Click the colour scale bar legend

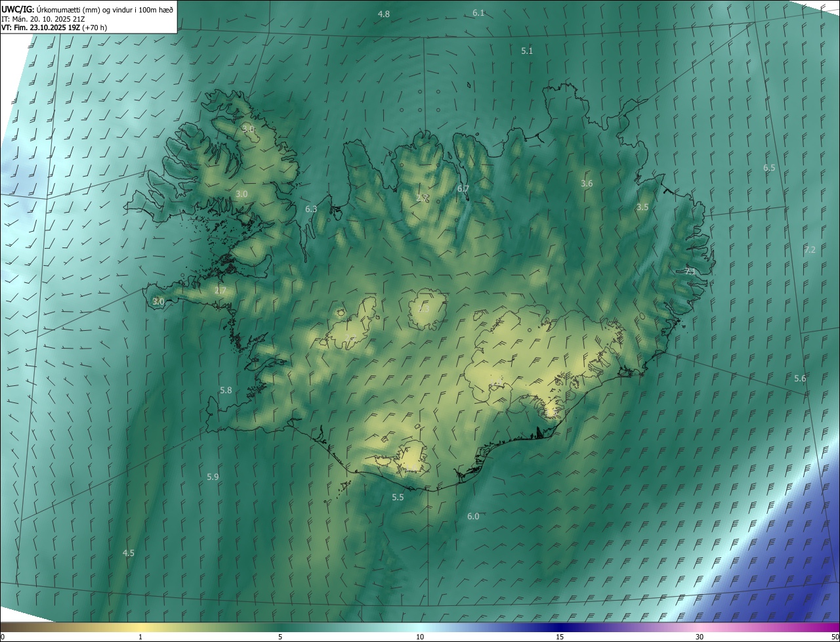[420, 628]
